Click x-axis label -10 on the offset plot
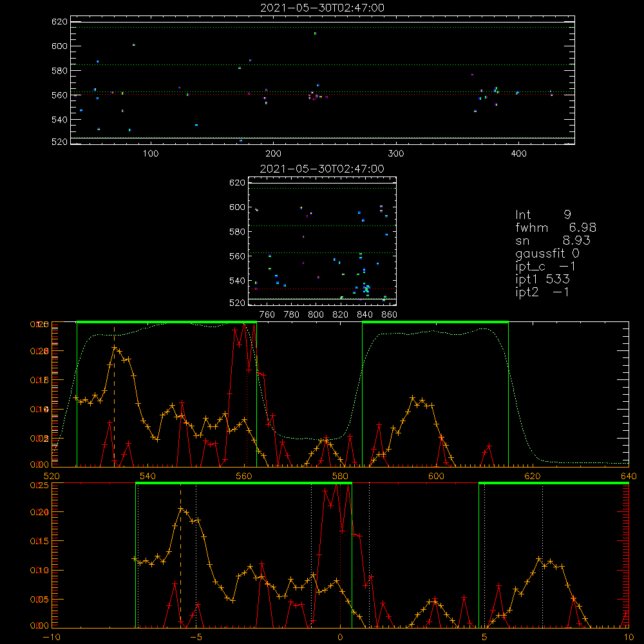644x644 pixels. click(52, 637)
